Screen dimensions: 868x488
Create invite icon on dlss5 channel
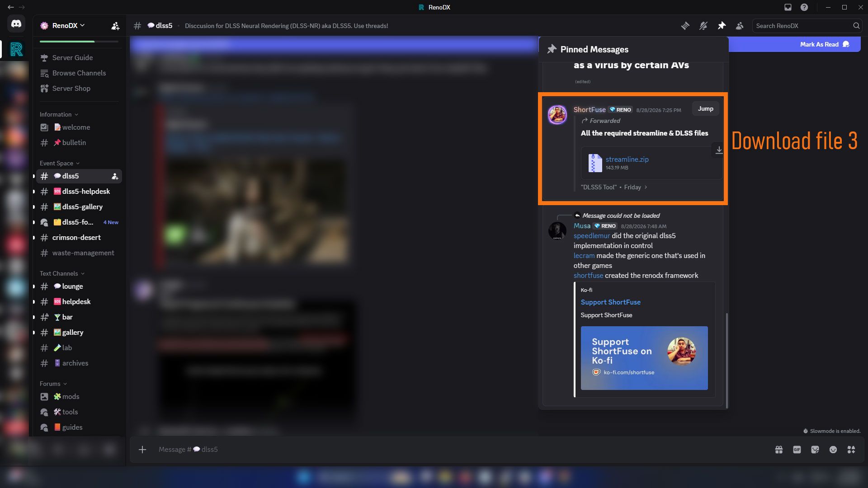click(x=115, y=176)
